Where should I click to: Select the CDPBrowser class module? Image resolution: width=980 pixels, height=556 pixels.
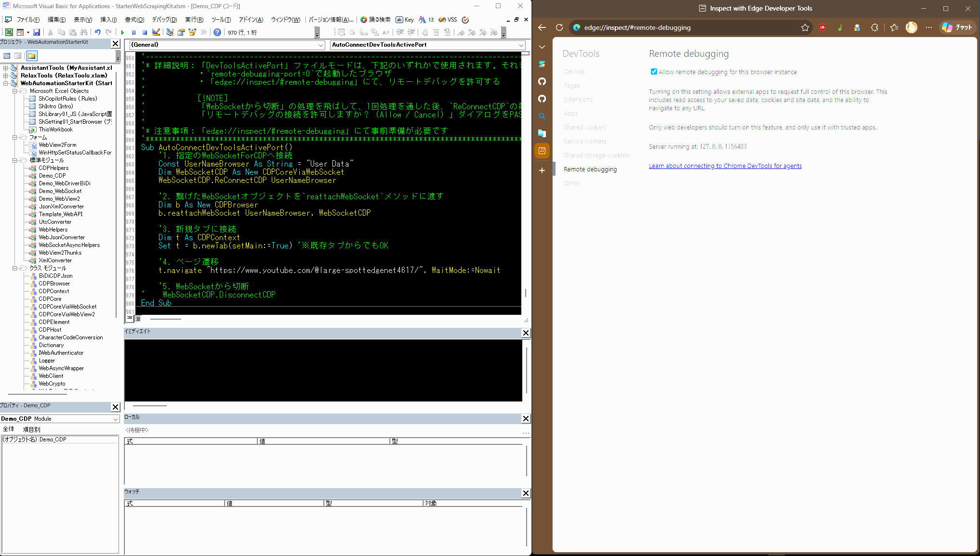54,284
